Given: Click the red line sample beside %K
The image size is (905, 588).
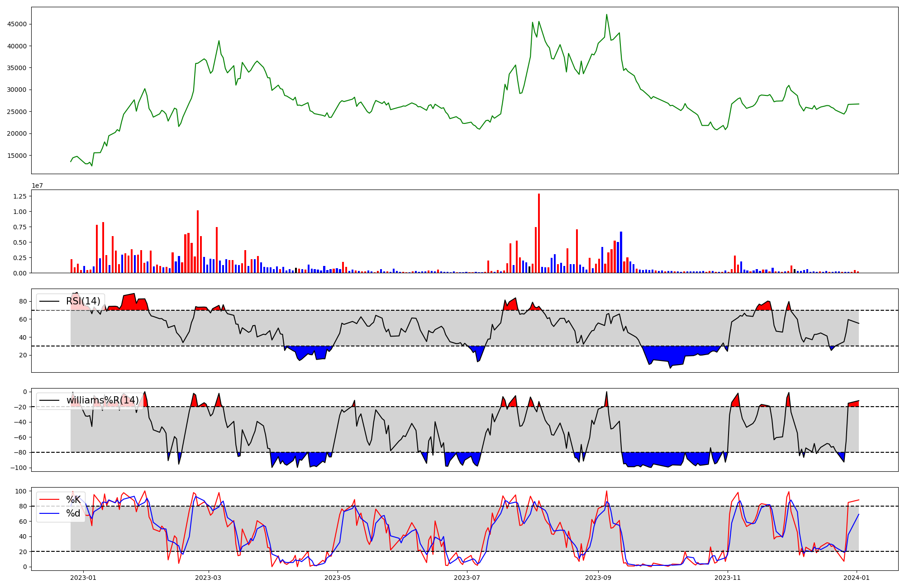Looking at the screenshot, I should pos(49,500).
